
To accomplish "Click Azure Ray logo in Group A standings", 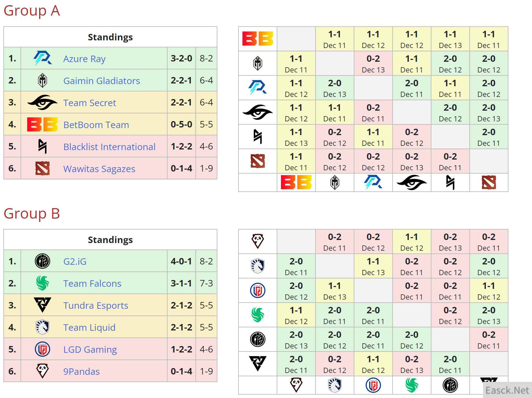I will [42, 58].
